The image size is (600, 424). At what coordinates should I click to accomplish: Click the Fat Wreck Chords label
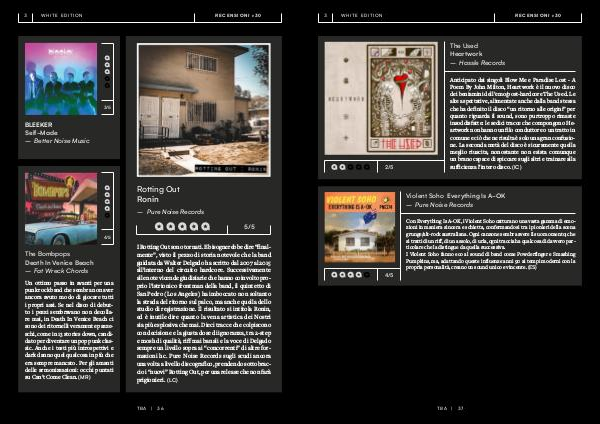[62, 270]
